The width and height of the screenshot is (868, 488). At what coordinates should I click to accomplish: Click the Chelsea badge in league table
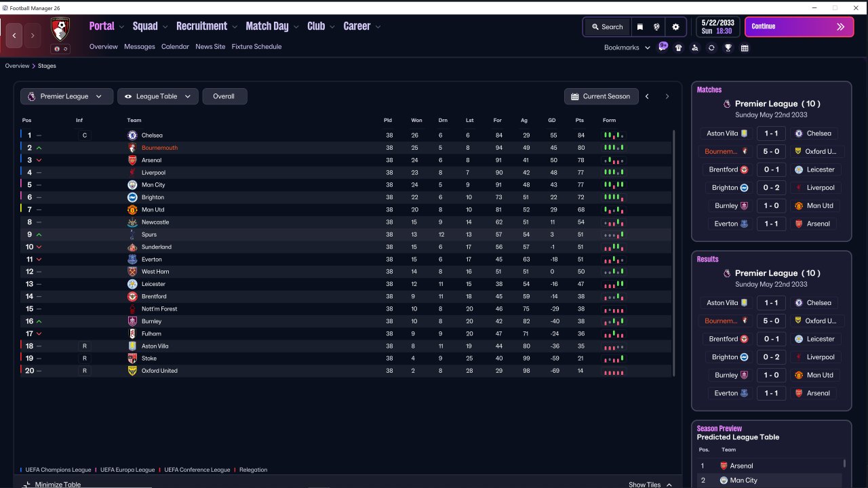point(132,136)
